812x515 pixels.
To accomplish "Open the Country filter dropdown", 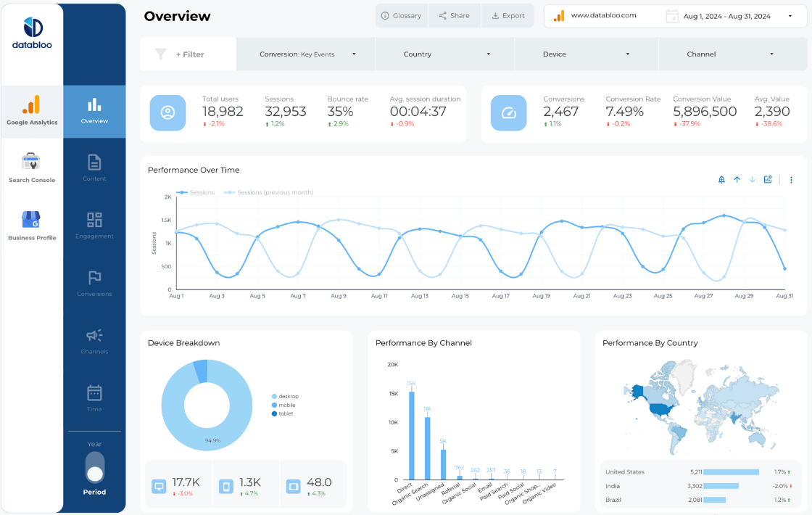I will point(445,54).
